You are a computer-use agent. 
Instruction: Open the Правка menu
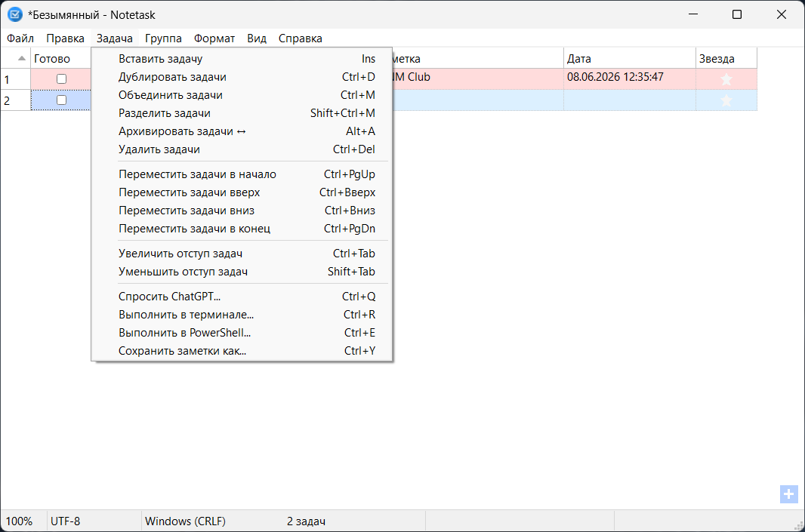click(65, 38)
